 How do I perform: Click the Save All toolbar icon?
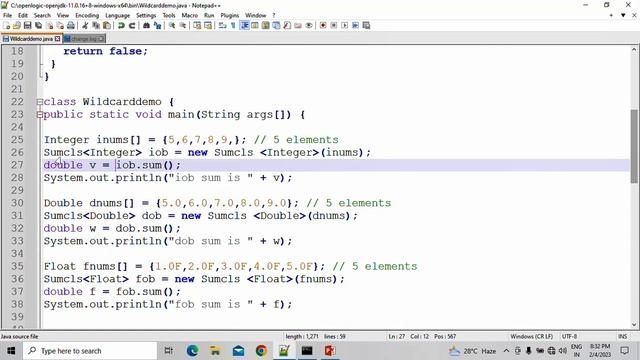click(x=38, y=25)
